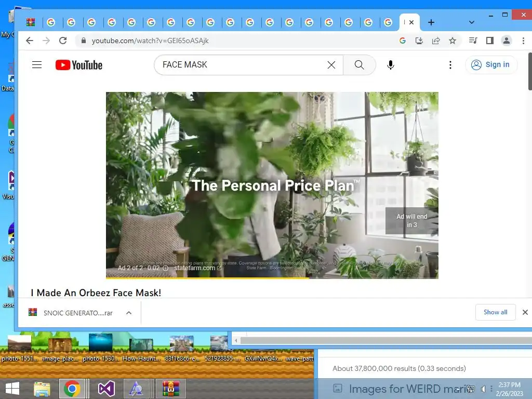Search with voice using microphone icon
Screen dimensions: 532x399
click(391, 65)
